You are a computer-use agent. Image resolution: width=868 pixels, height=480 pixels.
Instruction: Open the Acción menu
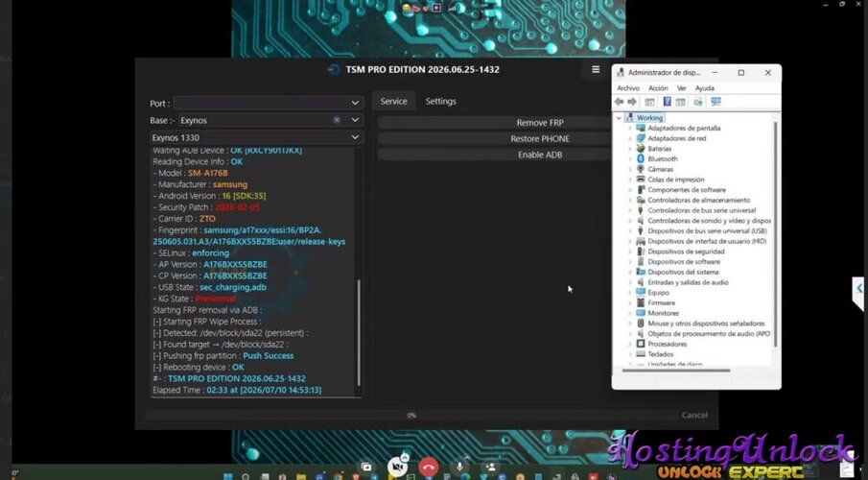coord(658,88)
